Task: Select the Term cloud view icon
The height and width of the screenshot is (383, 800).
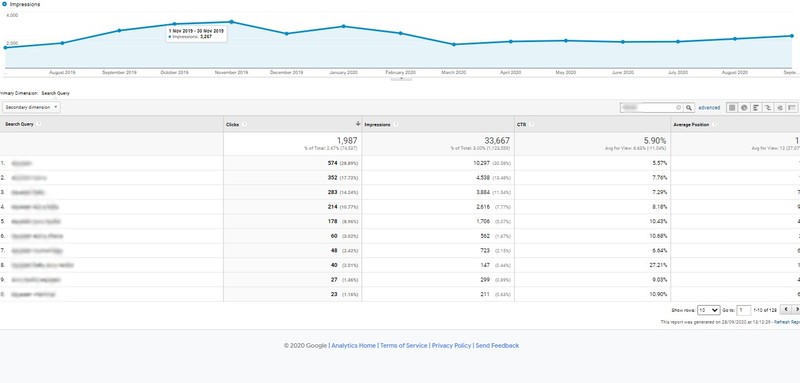Action: pyautogui.click(x=780, y=108)
